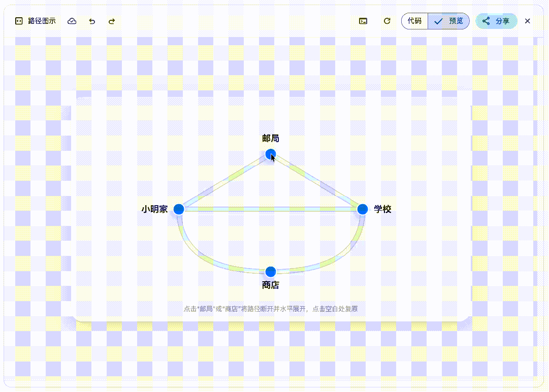
Task: Click the instruction hint text at the bottom
Action: coord(273,308)
